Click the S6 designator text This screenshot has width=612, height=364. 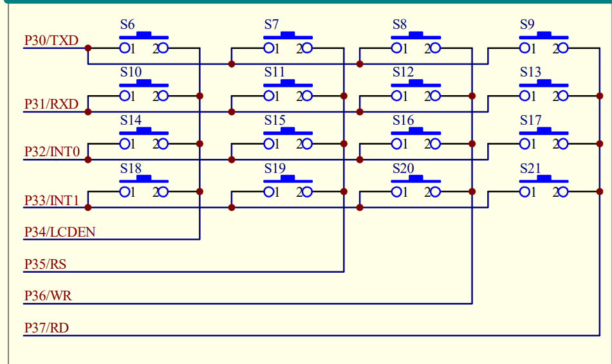pyautogui.click(x=127, y=24)
